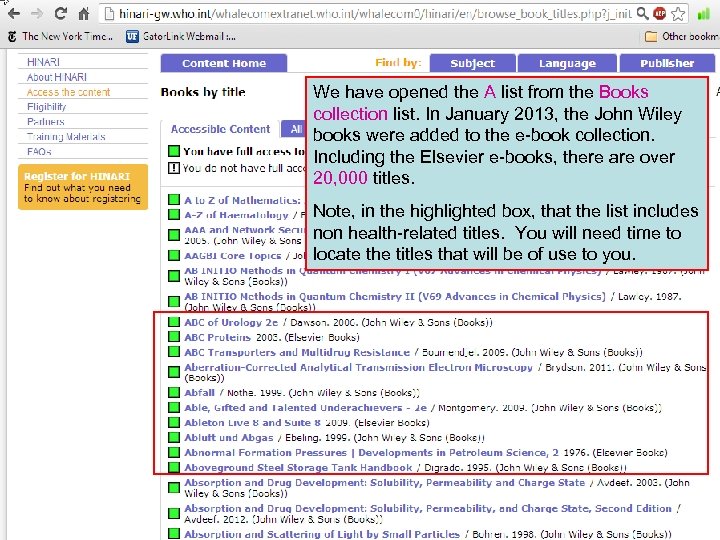Find by Subject tab
720x540 pixels.
point(472,63)
